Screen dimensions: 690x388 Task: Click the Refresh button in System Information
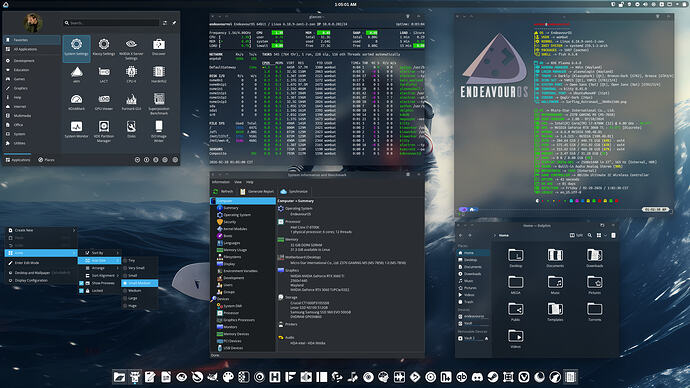coord(223,191)
